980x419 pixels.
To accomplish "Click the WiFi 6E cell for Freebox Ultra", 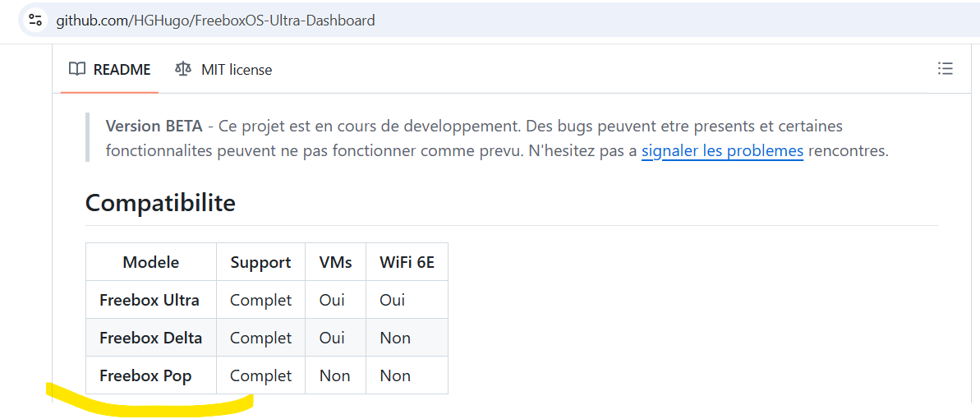I will point(393,300).
